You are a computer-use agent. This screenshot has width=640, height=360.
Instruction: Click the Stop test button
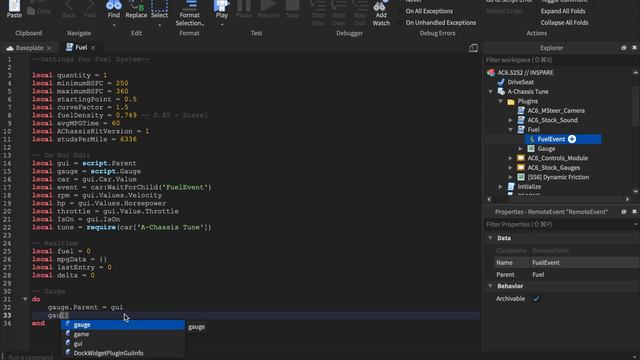(x=292, y=5)
